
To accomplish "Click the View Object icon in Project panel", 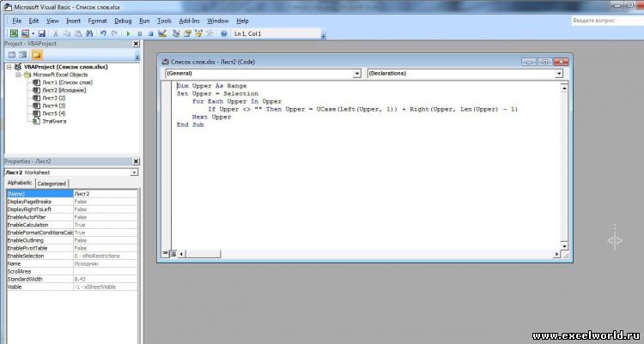I will [x=23, y=55].
